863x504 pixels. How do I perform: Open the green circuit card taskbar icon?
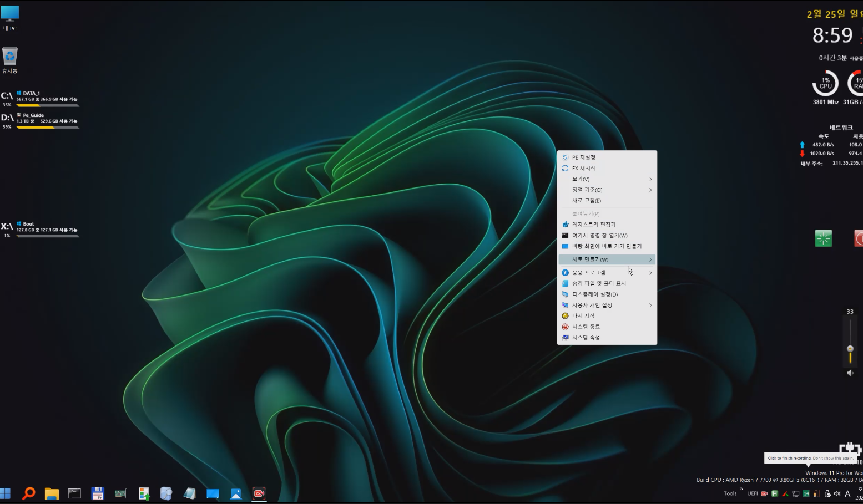tap(120, 493)
